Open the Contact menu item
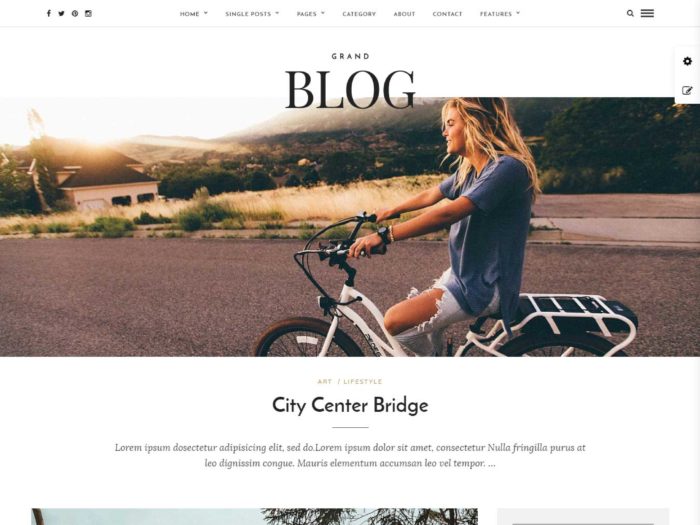700x525 pixels. click(x=447, y=14)
